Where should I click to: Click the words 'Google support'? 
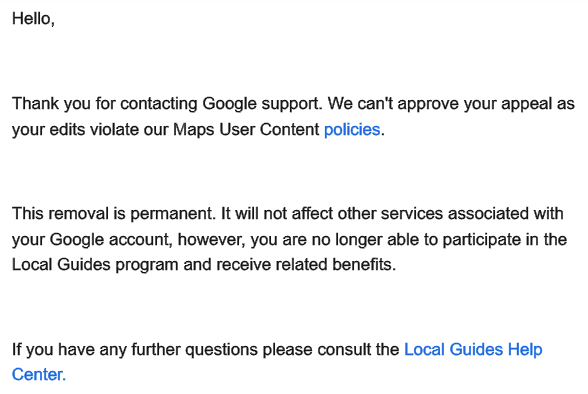261,104
